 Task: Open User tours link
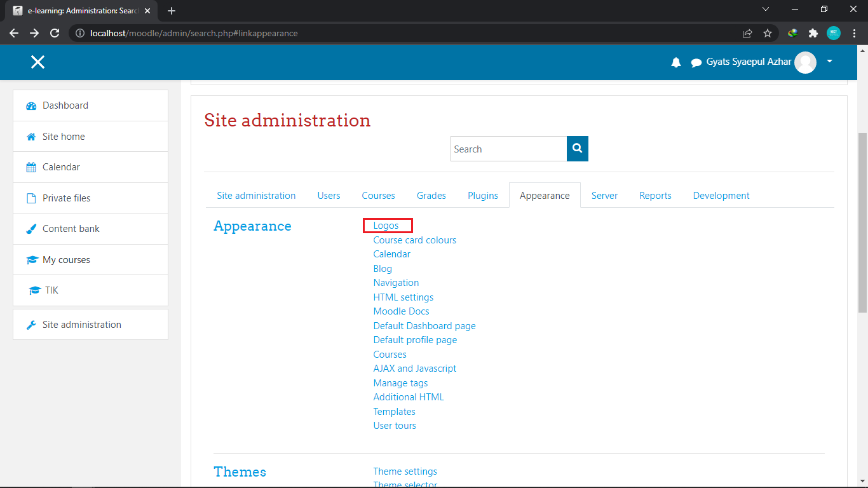(395, 426)
